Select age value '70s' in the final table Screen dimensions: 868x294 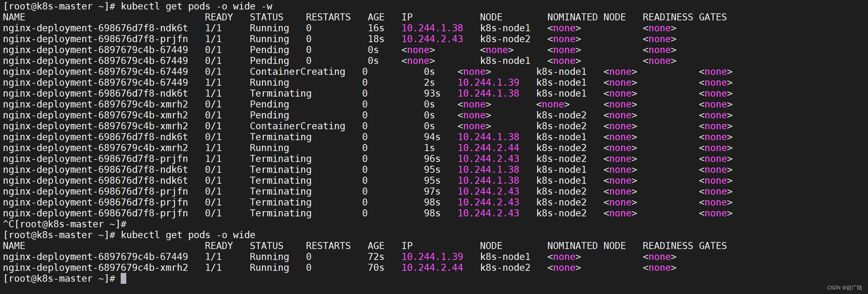coord(376,268)
